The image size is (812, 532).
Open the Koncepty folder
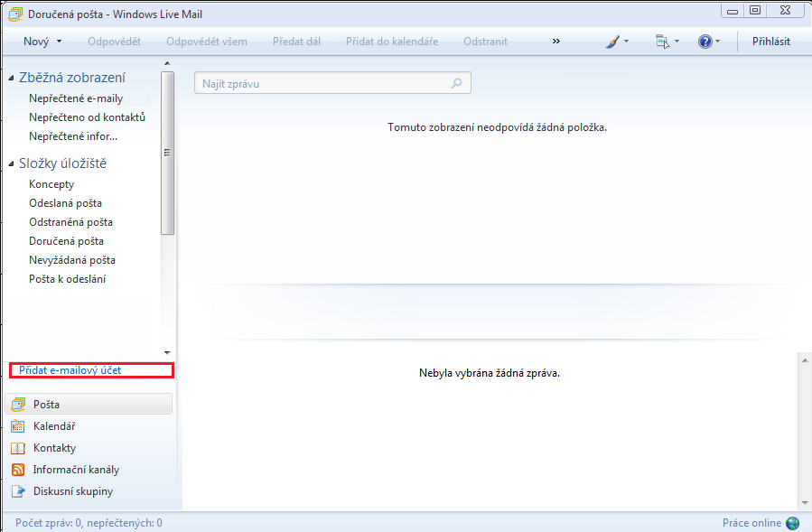(51, 184)
